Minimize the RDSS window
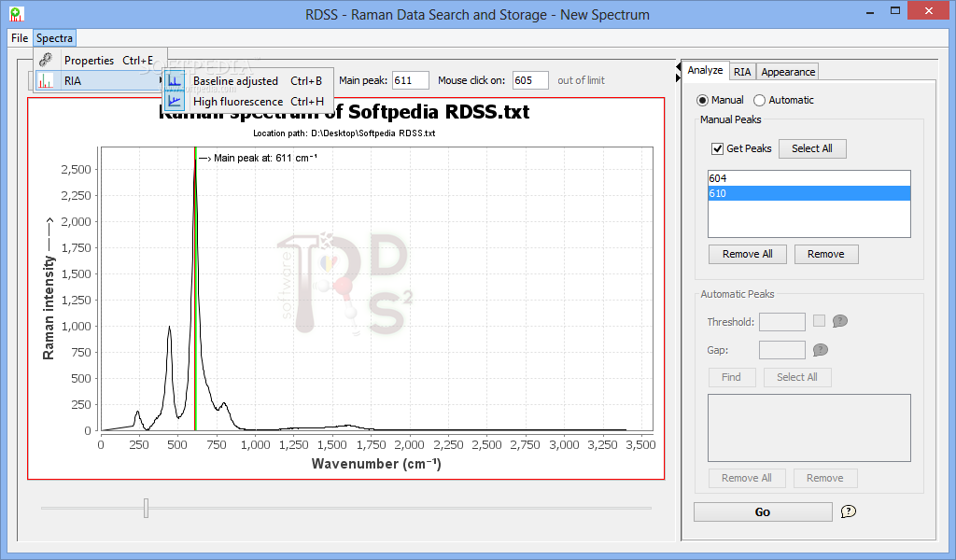The width and height of the screenshot is (956, 560). [869, 12]
